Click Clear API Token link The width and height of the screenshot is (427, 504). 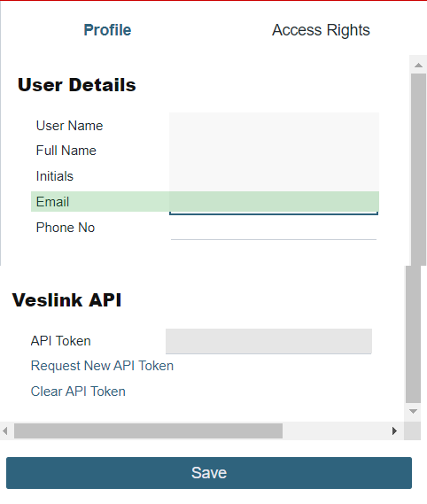pos(78,392)
